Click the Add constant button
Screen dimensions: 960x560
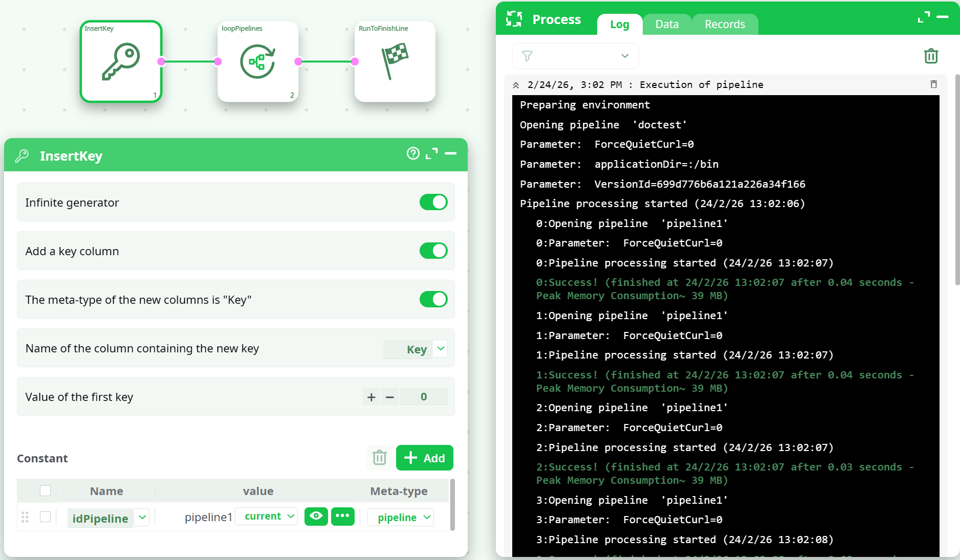click(424, 458)
